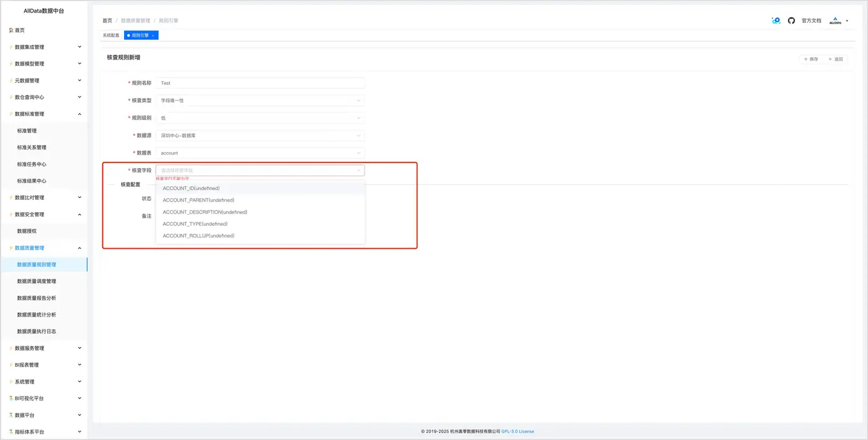Open the GitHub icon in header

(791, 20)
